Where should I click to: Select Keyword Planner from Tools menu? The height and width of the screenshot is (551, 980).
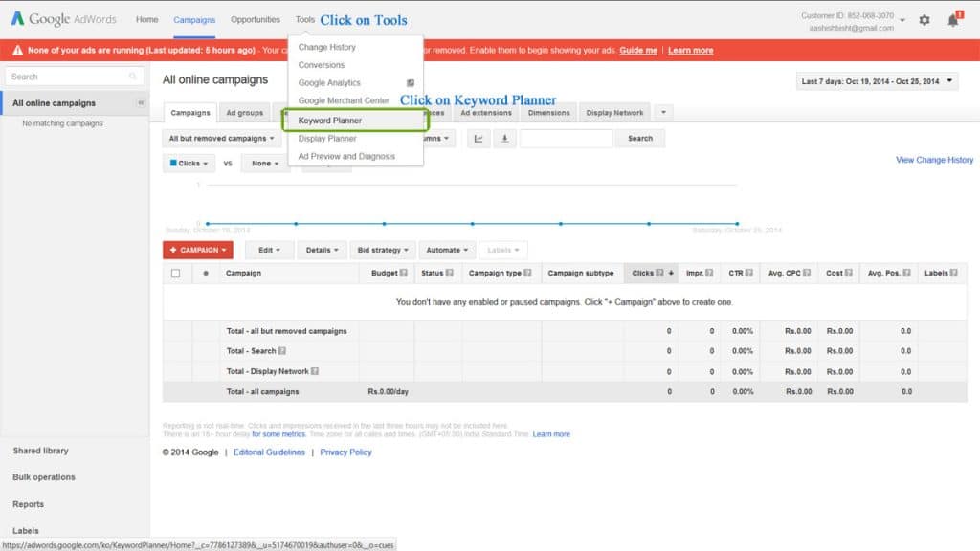pos(329,121)
